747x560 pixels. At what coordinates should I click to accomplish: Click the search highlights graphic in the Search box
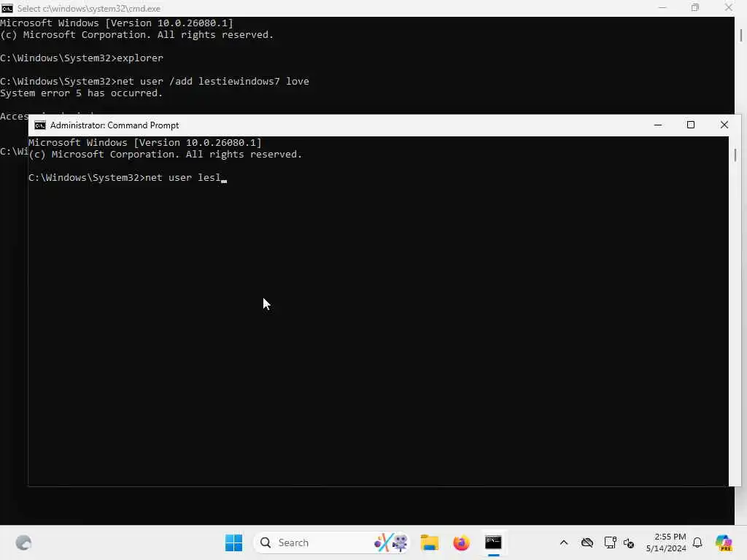pyautogui.click(x=391, y=542)
